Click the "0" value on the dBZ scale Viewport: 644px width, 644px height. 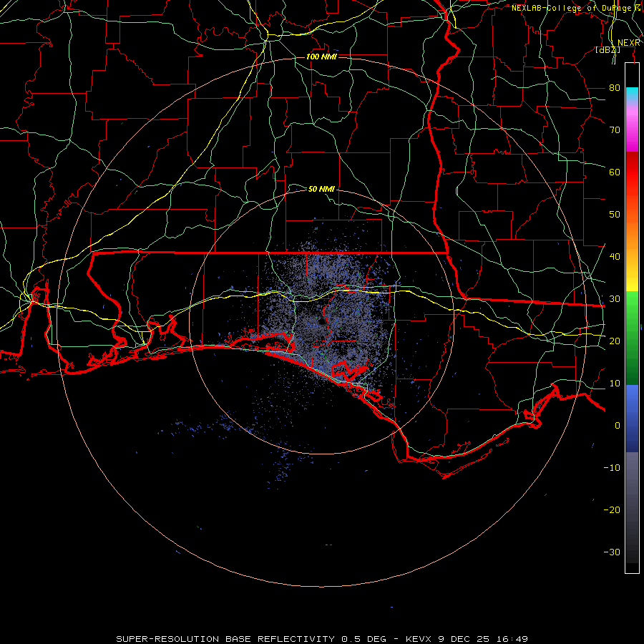(x=618, y=426)
